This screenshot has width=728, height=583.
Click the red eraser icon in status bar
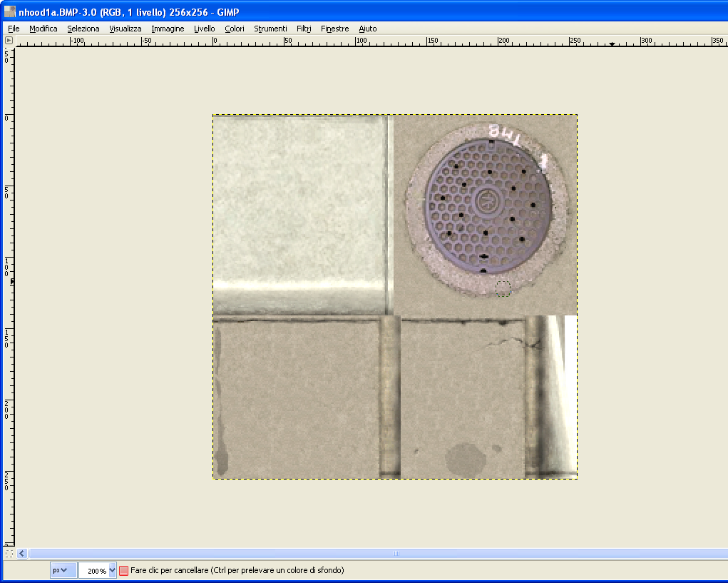pyautogui.click(x=123, y=570)
